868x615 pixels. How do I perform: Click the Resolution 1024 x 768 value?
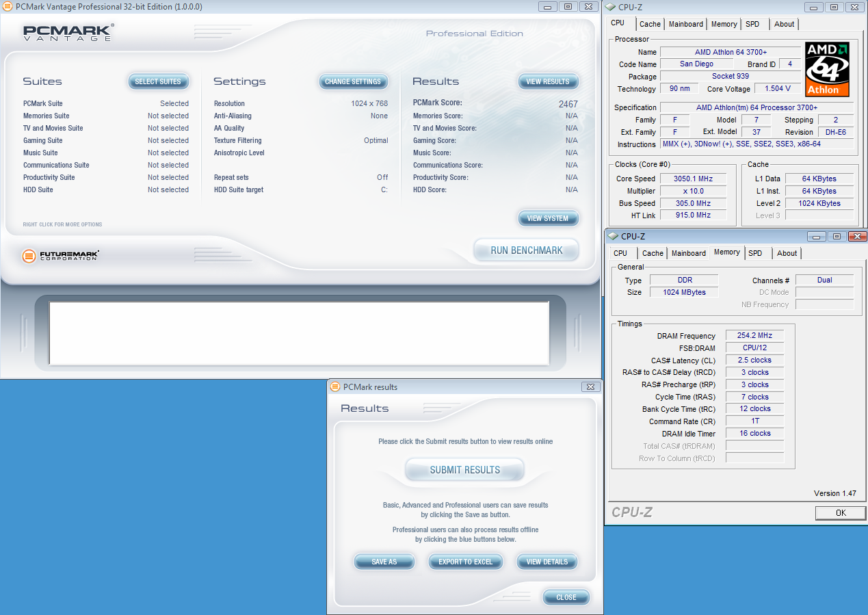(369, 103)
